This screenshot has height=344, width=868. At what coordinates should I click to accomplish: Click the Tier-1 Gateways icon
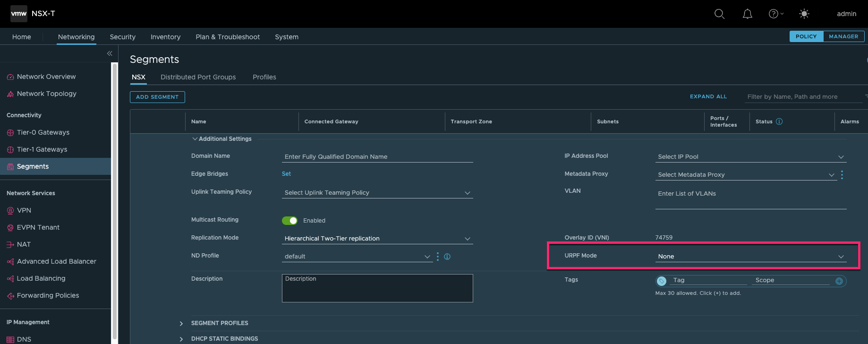pyautogui.click(x=10, y=150)
